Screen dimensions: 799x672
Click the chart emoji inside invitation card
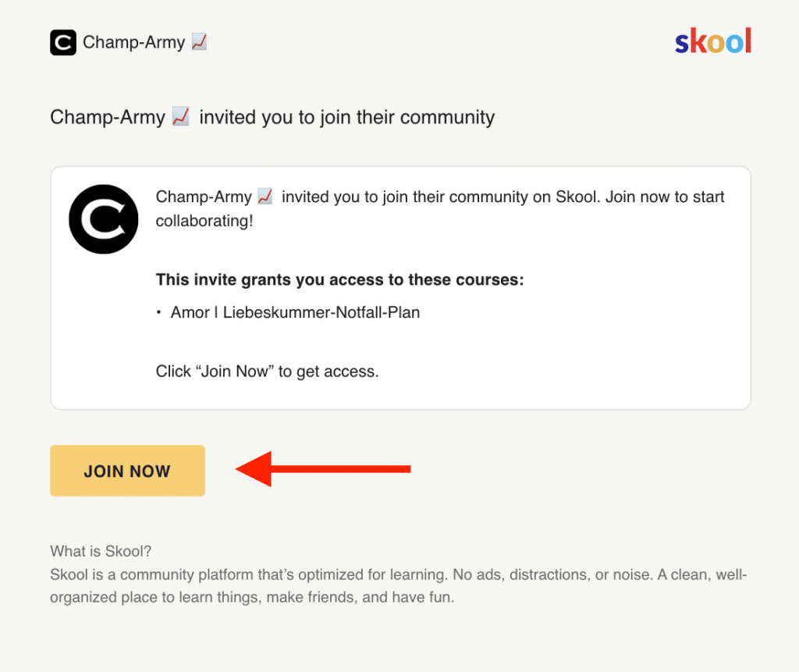[x=265, y=197]
